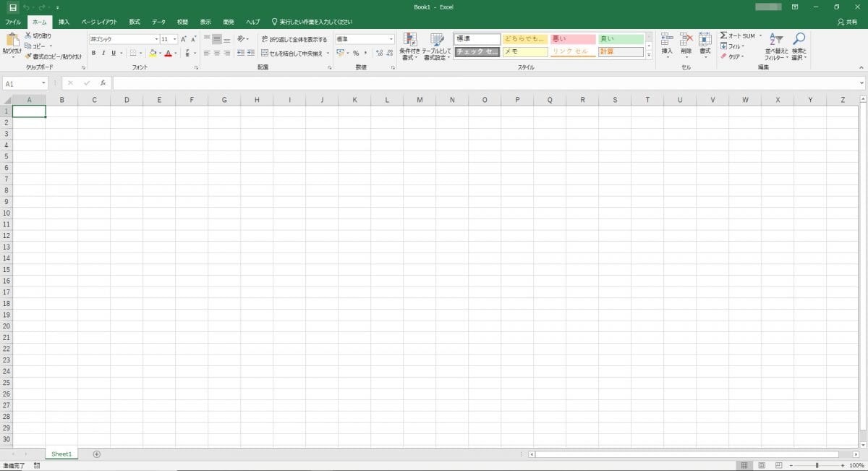This screenshot has width=868, height=471.
Task: Select the Format Painter (書式のコピー/貼り付け) brush
Action: click(x=28, y=56)
